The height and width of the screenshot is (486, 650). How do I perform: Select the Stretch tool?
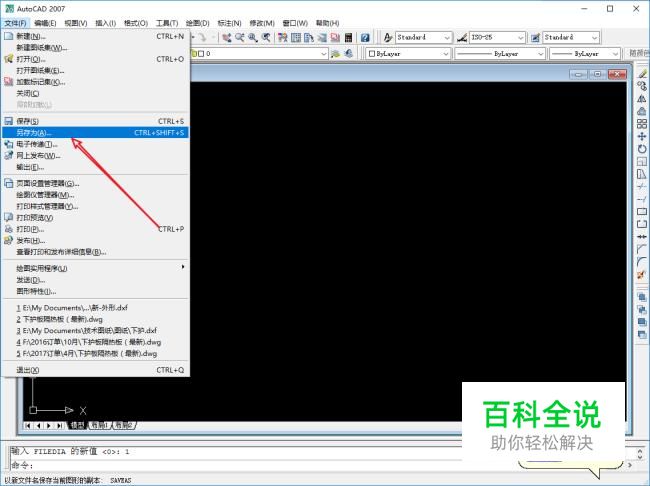[642, 174]
